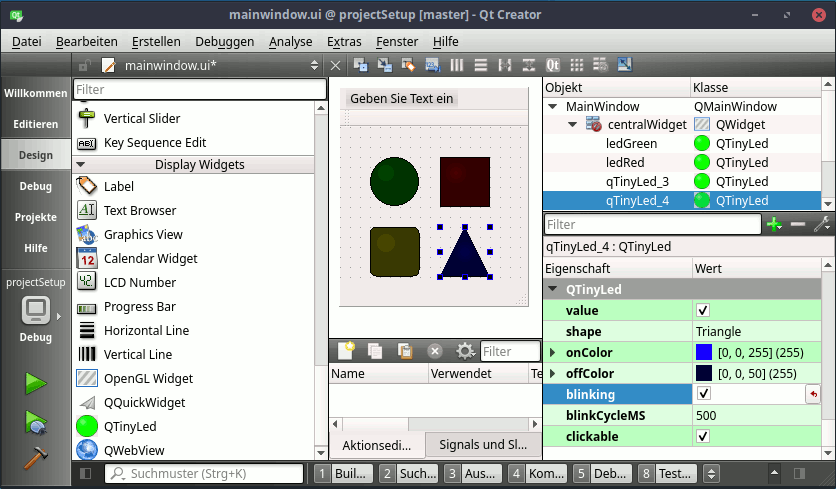Open Action Editor gear settings
Viewport: 836px width, 489px height.
pos(465,351)
